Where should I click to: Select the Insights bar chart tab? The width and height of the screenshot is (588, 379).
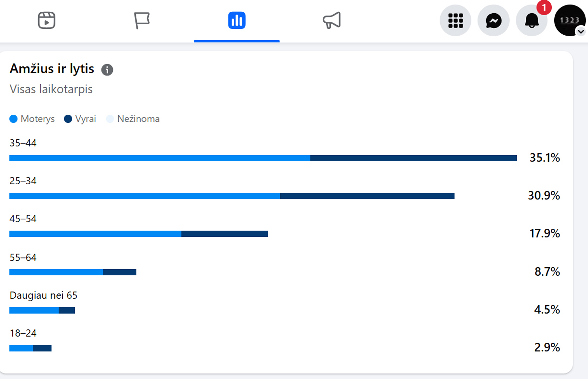coord(237,20)
